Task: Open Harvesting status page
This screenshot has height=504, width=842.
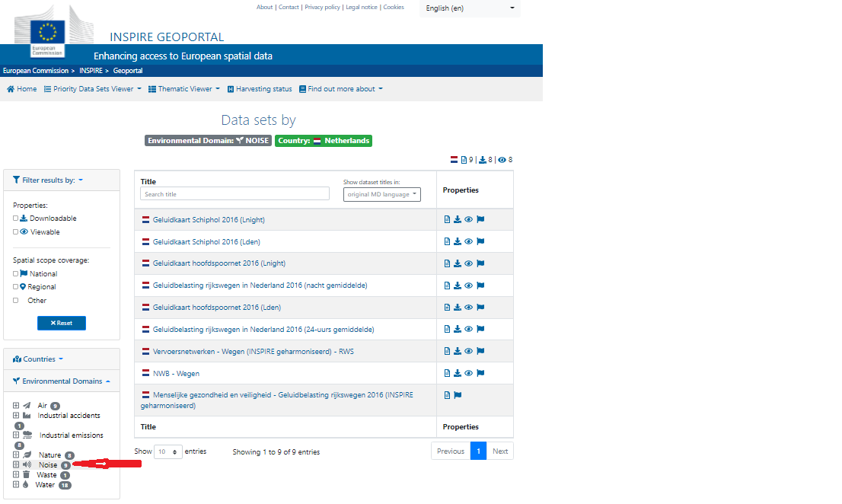Action: click(x=260, y=89)
